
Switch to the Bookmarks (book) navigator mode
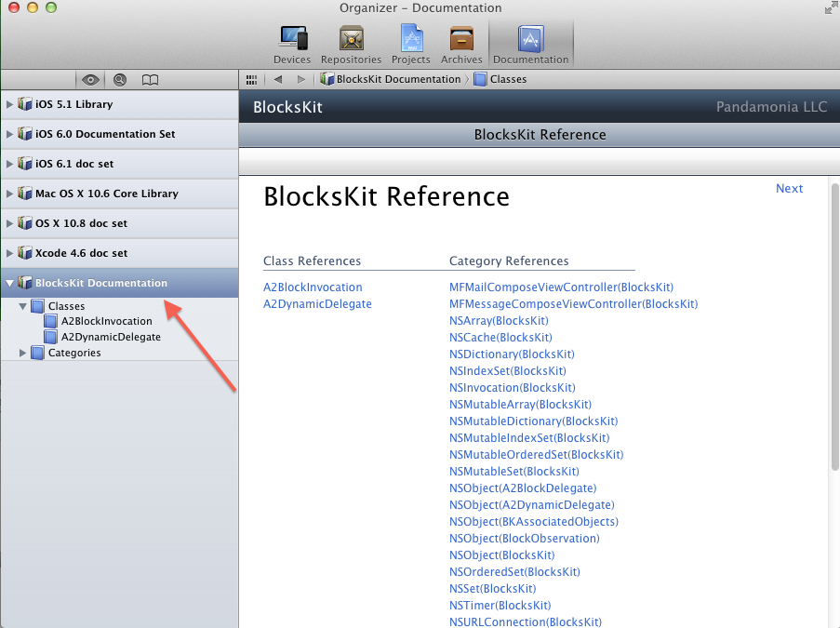coord(150,80)
